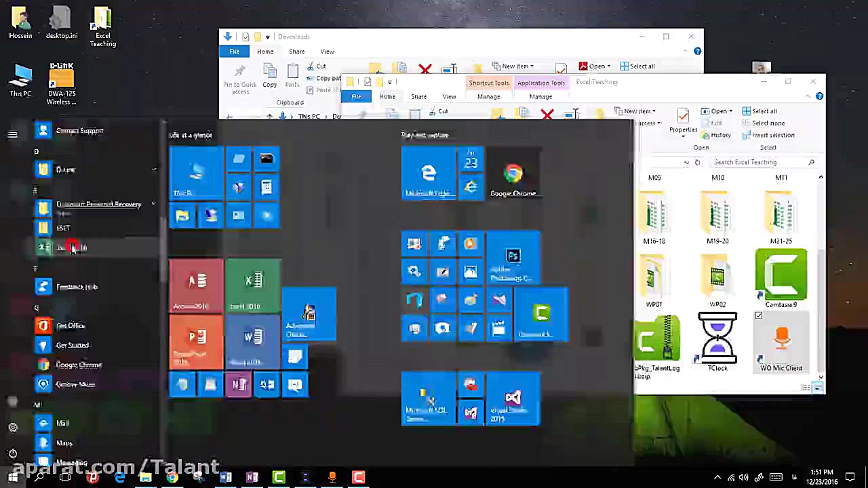Open Shortcut Tools Manage tab
The width and height of the screenshot is (868, 488).
click(x=488, y=96)
